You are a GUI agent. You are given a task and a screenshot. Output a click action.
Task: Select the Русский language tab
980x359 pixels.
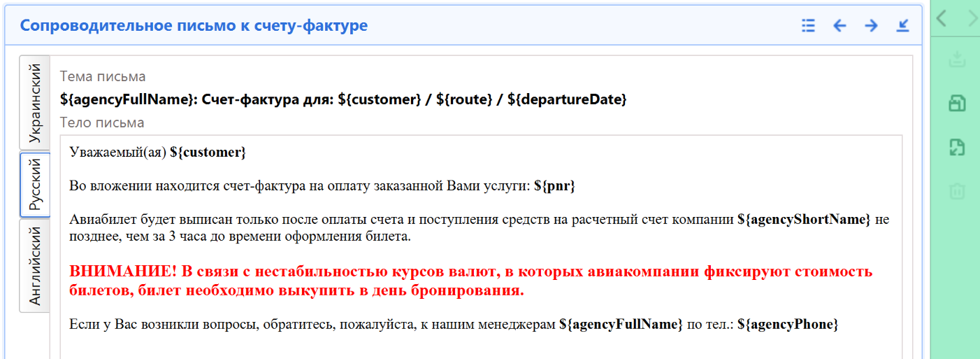35,185
